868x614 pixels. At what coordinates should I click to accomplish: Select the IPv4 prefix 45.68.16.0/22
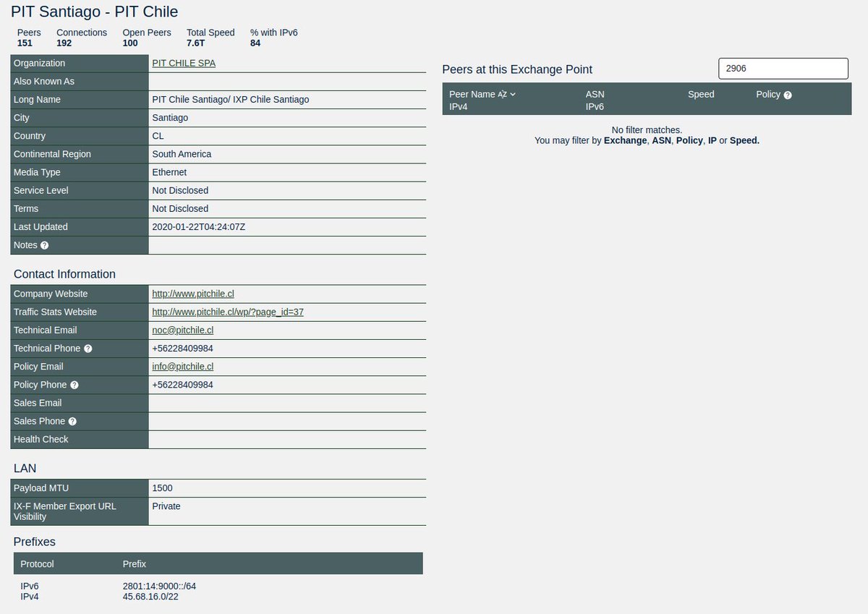pos(151,597)
